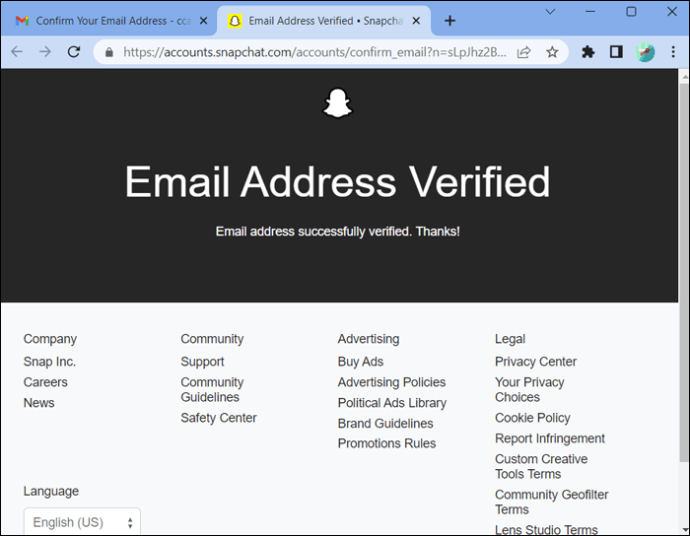Minimize the browser window

point(591,12)
